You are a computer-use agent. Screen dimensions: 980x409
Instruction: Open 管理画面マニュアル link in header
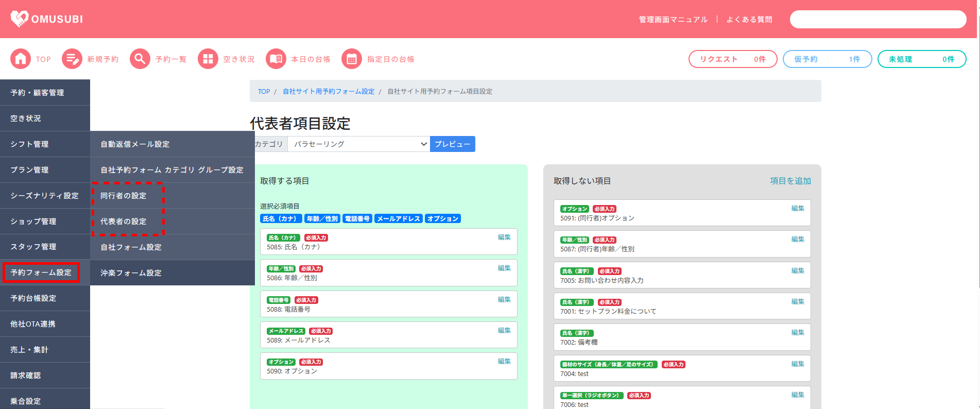(x=673, y=20)
